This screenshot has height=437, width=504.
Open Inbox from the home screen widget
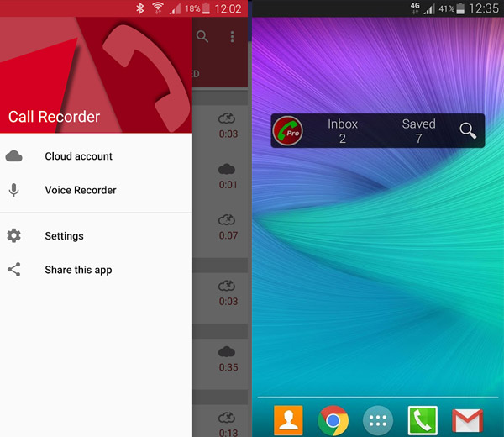(x=343, y=130)
